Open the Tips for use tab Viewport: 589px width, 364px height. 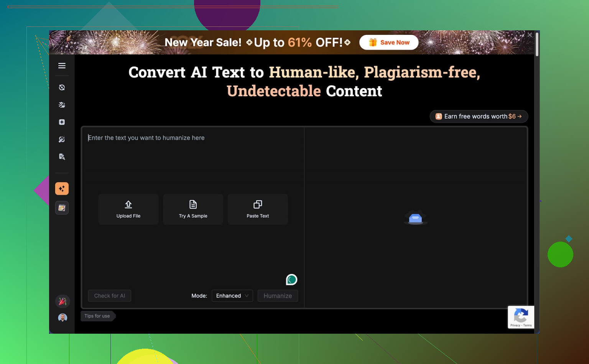pyautogui.click(x=97, y=316)
